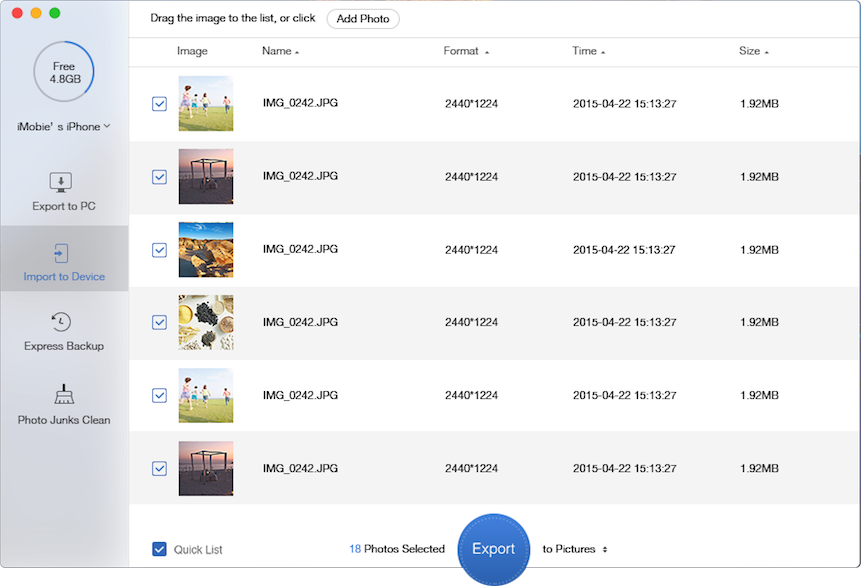Uncheck the food photo row checkbox
Viewport: 861px width, 586px height.
(x=159, y=322)
